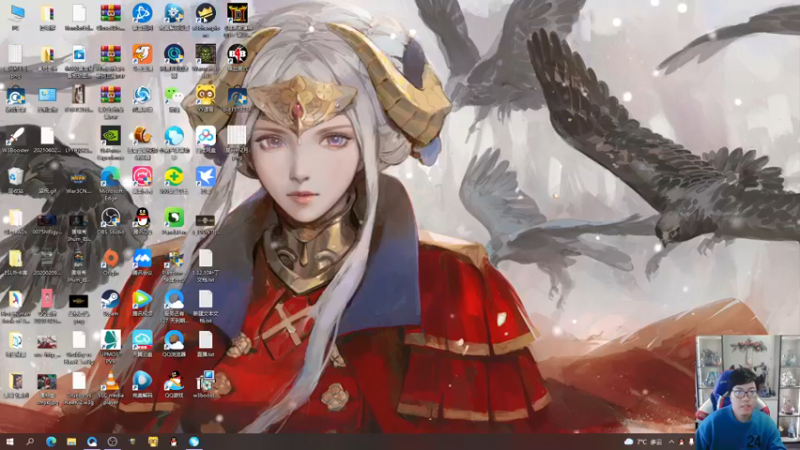Launch the green Flashline app shortcut
The height and width of the screenshot is (450, 800).
pyautogui.click(x=174, y=218)
